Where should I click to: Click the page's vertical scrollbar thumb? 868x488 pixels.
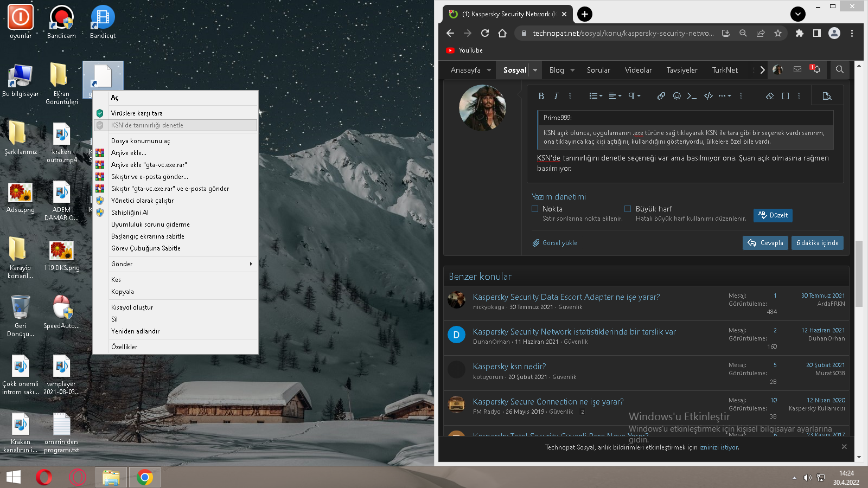[859, 274]
